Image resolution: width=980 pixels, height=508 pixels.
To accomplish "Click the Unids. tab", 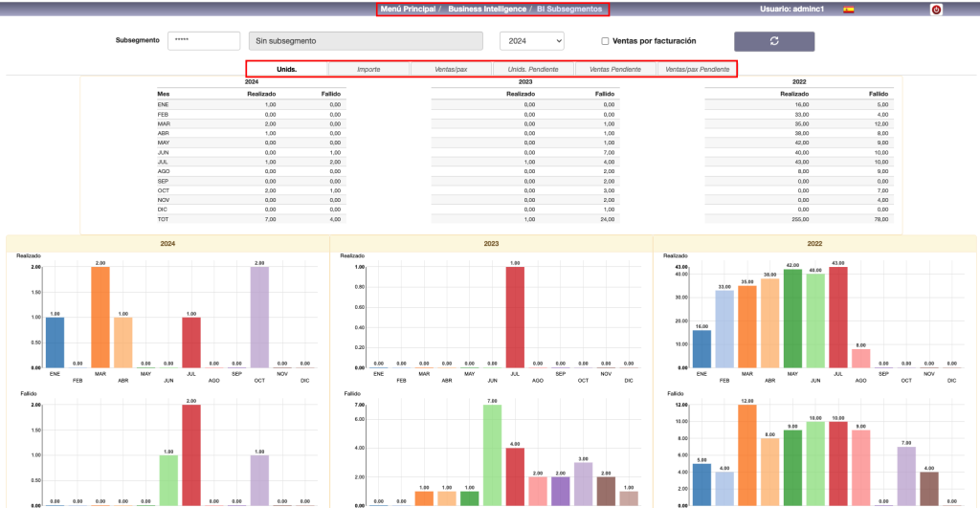I will point(287,69).
